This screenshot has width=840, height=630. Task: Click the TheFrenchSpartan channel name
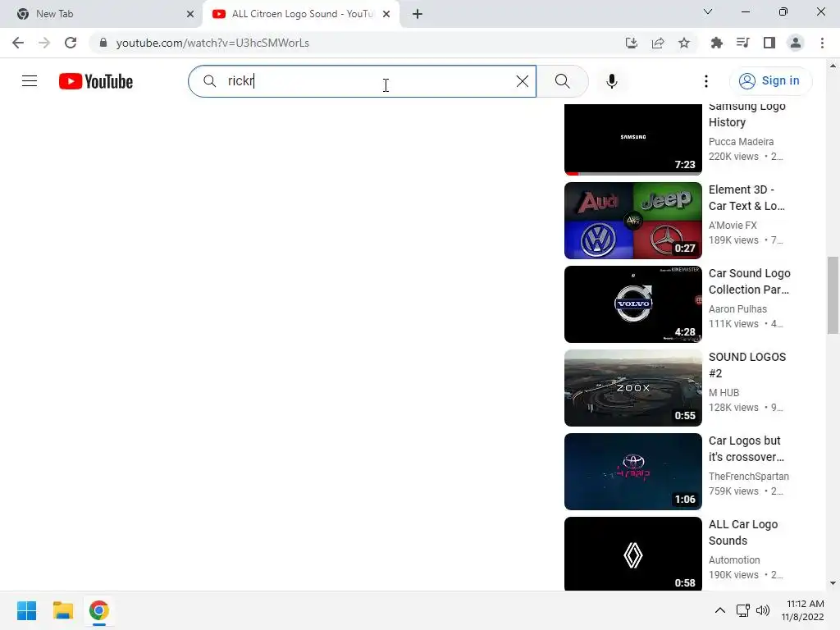click(748, 477)
